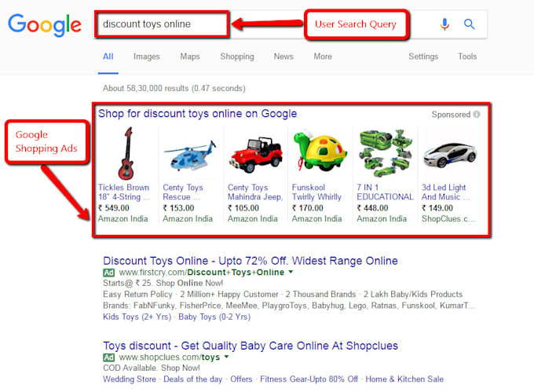This screenshot has width=534, height=392.
Task: Activate voice search microphone icon
Action: click(444, 24)
